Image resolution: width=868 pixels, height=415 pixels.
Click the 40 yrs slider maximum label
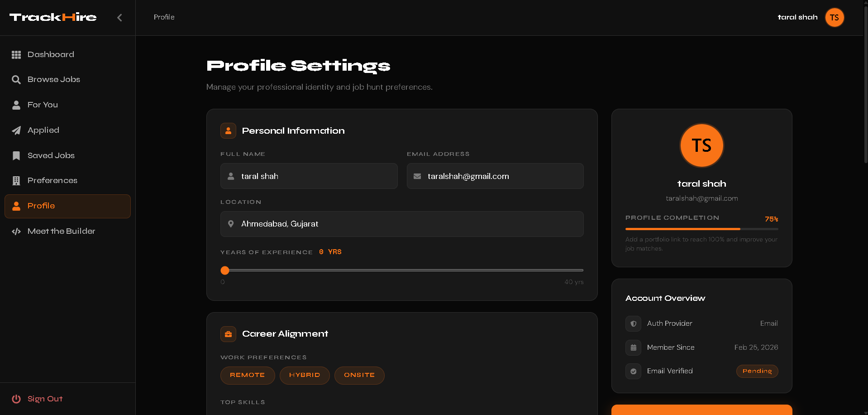(574, 282)
